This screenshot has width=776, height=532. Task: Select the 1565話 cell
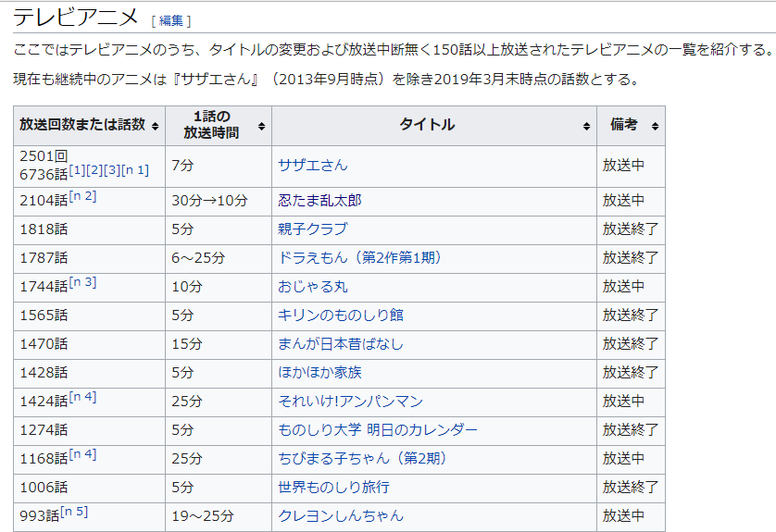point(89,315)
